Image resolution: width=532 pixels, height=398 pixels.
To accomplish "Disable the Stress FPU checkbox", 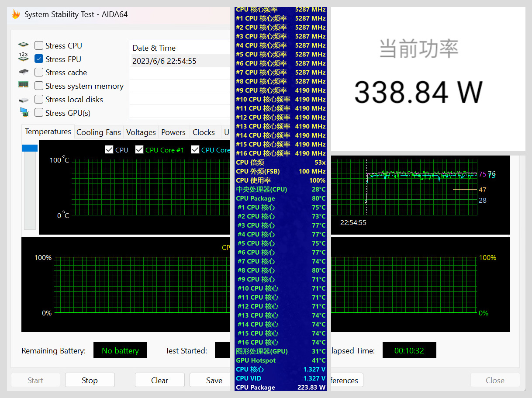I will (38, 59).
